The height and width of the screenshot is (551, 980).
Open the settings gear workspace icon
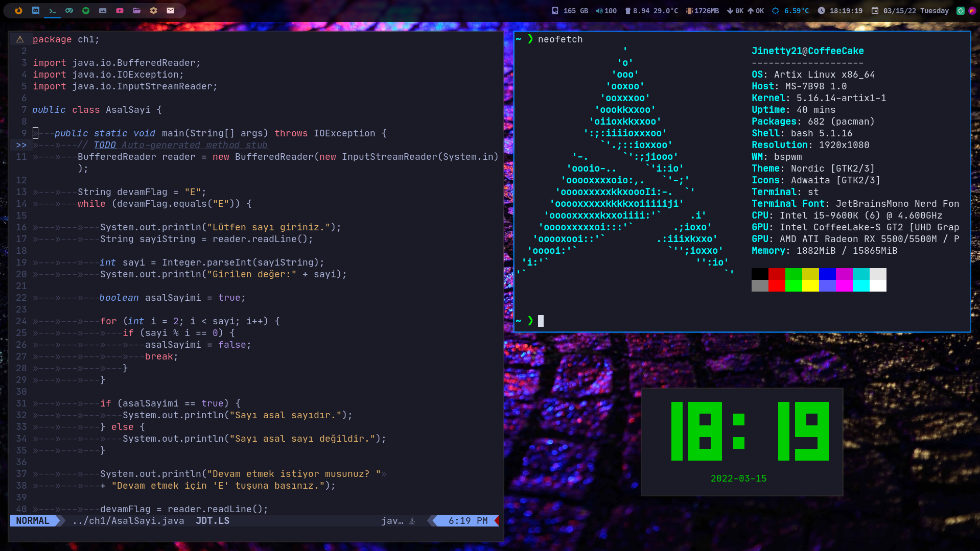153,10
